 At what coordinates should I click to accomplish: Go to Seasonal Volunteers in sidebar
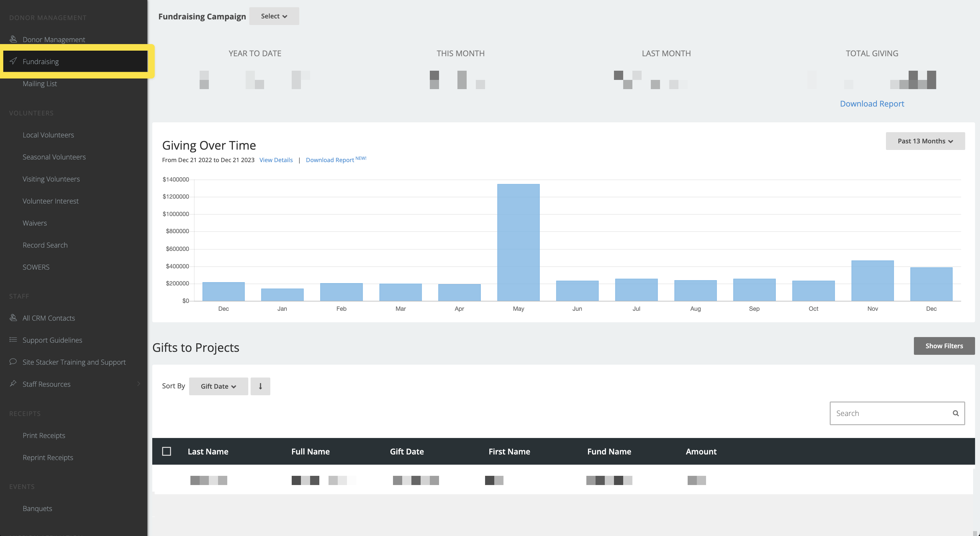(x=54, y=157)
